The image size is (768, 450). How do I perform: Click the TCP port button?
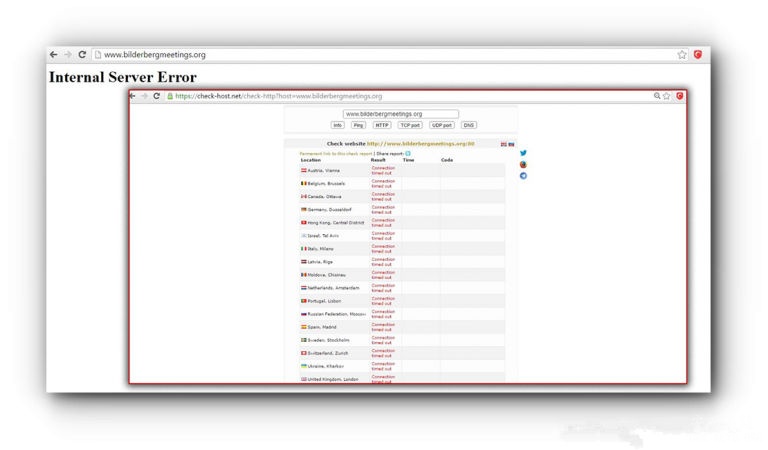point(410,125)
